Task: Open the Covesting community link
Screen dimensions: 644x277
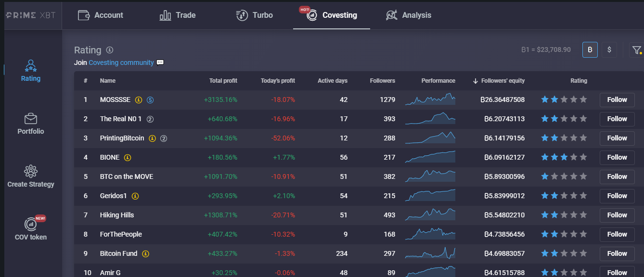Action: pyautogui.click(x=121, y=63)
